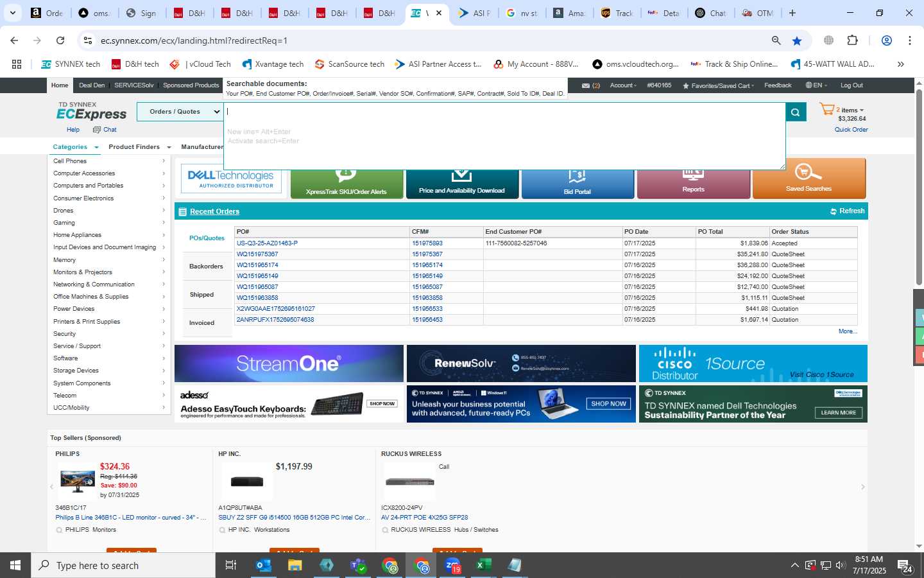Open Price and Availability Download tile
Viewport: 924px width, 578px height.
coord(462,184)
